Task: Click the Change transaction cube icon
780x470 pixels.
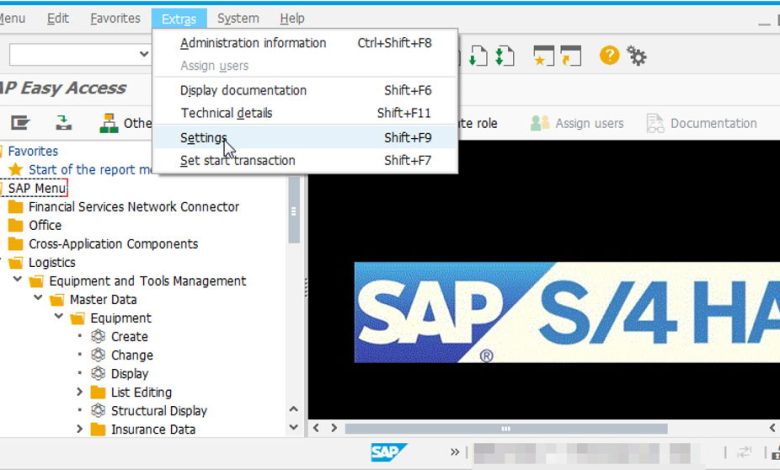Action: 98,355
